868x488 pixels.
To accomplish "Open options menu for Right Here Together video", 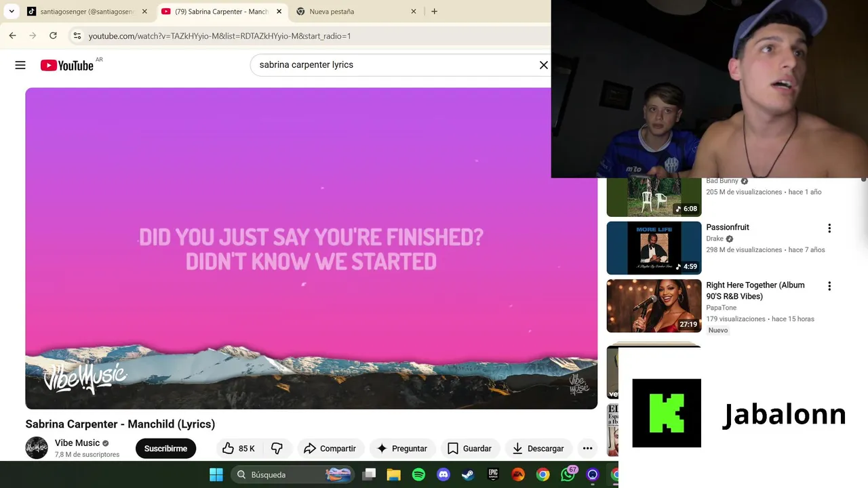I will 829,287.
